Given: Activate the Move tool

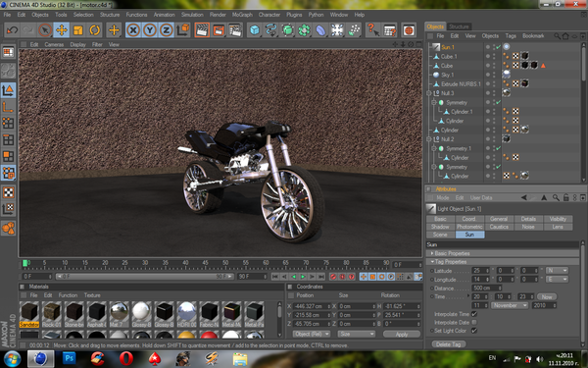Looking at the screenshot, I should pyautogui.click(x=61, y=30).
